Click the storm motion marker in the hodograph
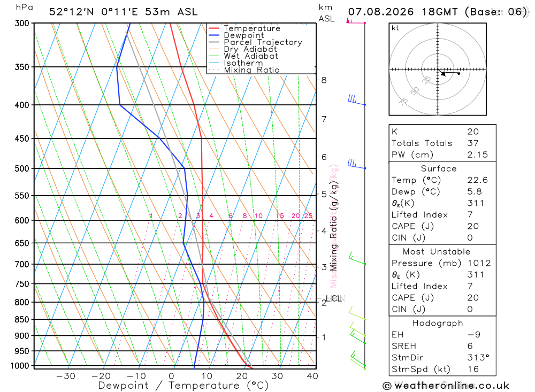The width and height of the screenshot is (535, 392). pos(443,73)
